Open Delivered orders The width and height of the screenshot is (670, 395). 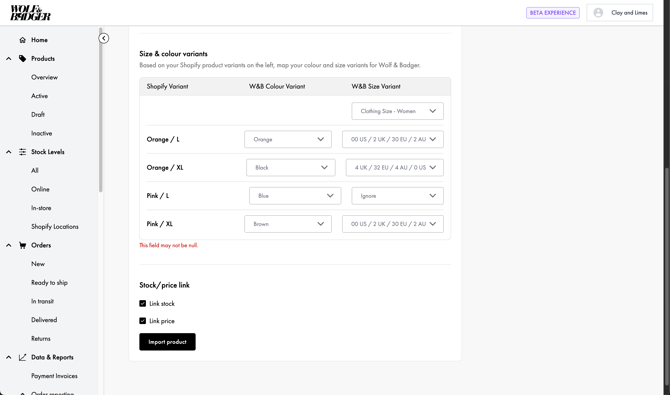coord(44,320)
